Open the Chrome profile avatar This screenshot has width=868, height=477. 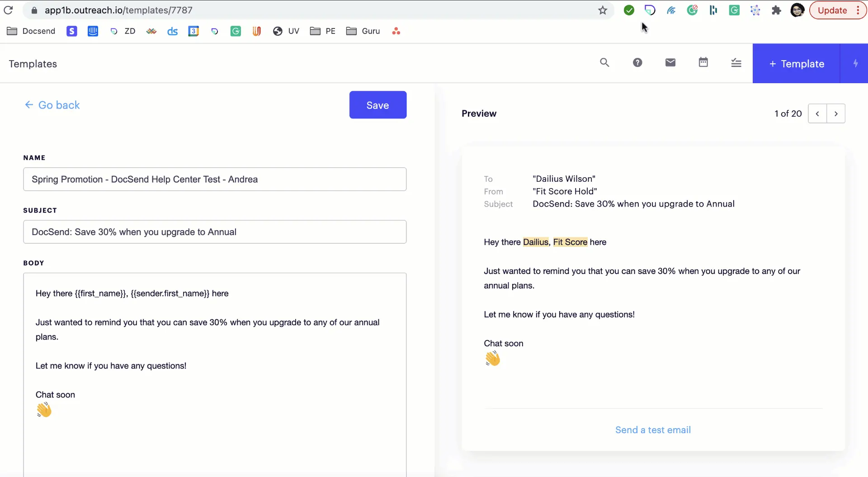coord(797,10)
